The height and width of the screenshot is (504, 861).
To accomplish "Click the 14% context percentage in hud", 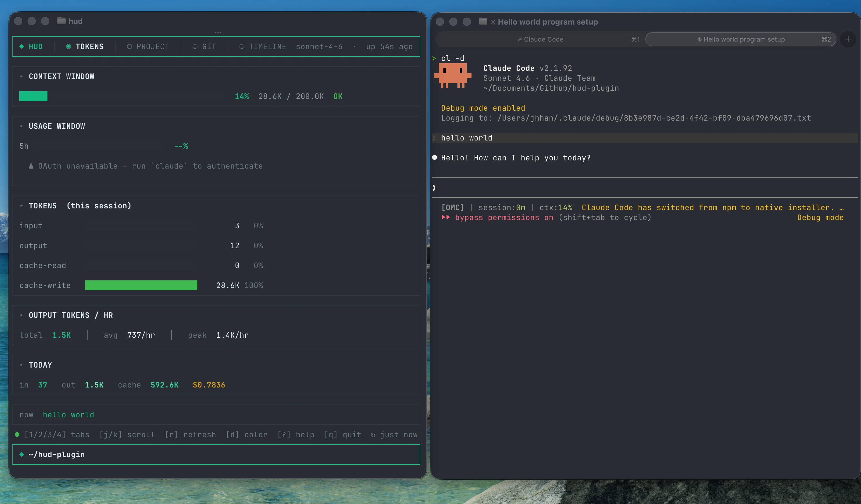I will click(x=242, y=96).
